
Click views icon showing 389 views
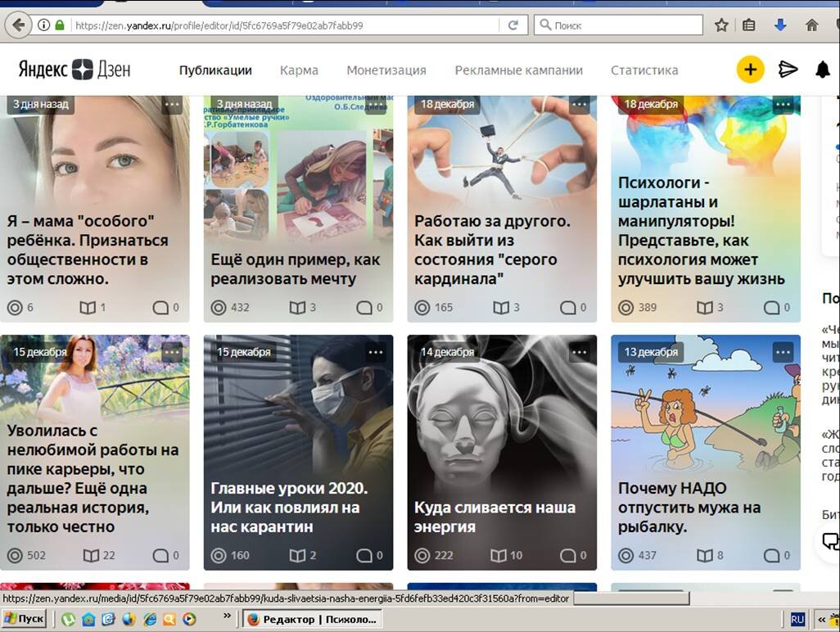tap(625, 308)
